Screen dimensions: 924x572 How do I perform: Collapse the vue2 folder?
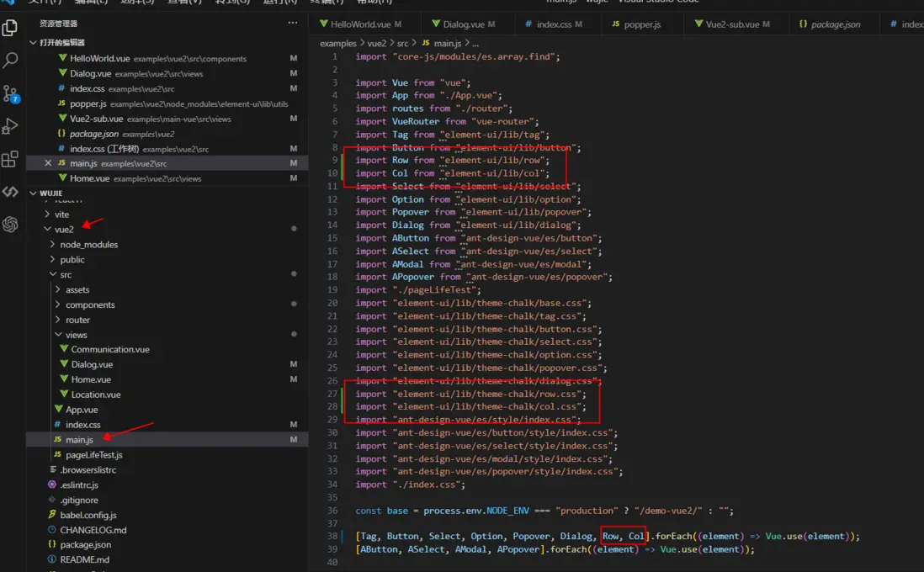point(63,229)
